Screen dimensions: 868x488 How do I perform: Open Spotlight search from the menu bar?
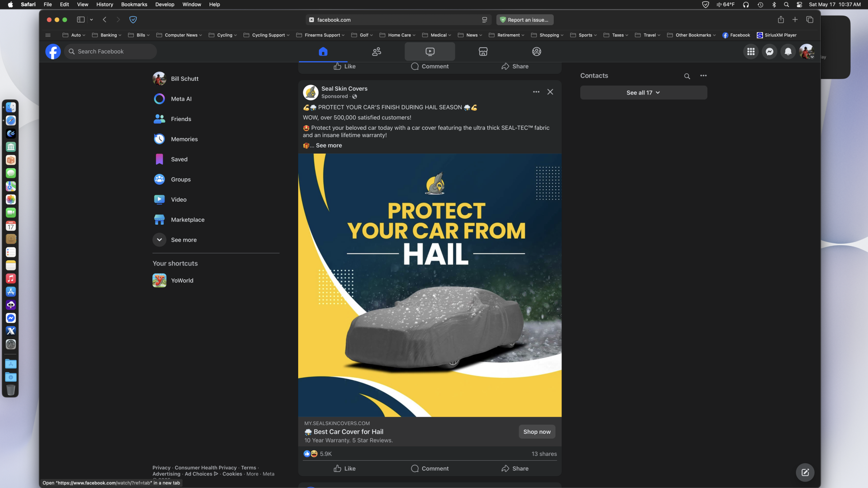point(786,4)
